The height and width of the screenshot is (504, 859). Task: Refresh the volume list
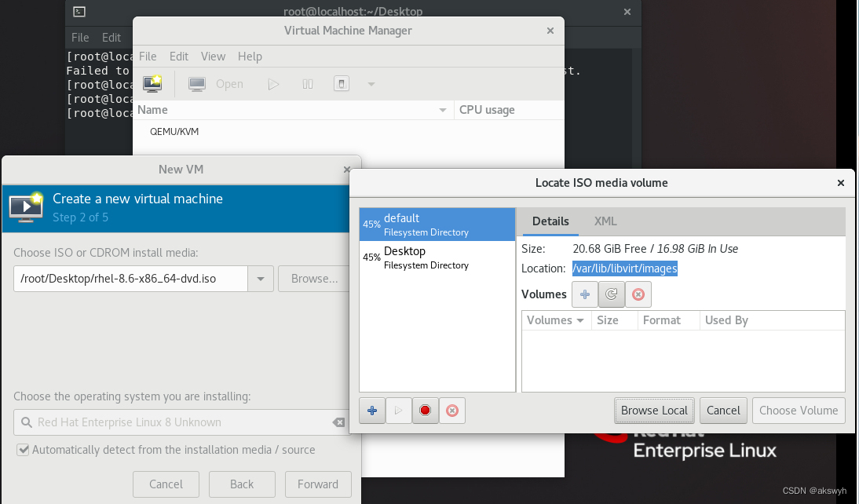612,294
